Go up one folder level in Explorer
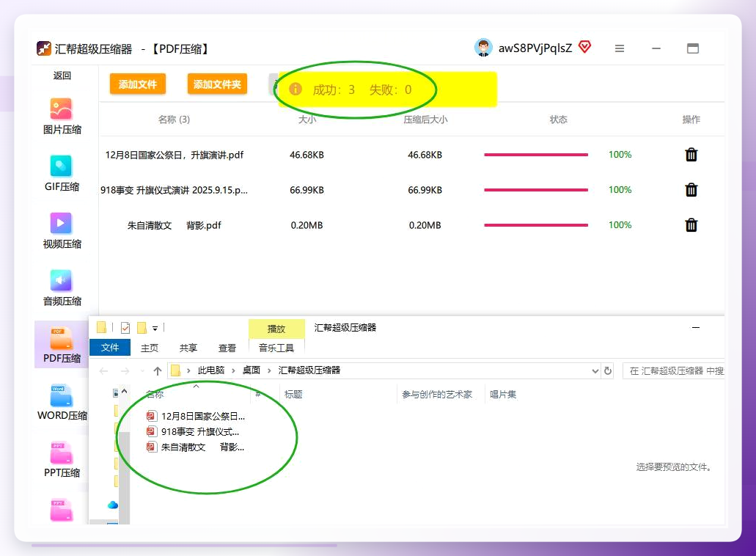This screenshot has width=756, height=556. [x=157, y=371]
